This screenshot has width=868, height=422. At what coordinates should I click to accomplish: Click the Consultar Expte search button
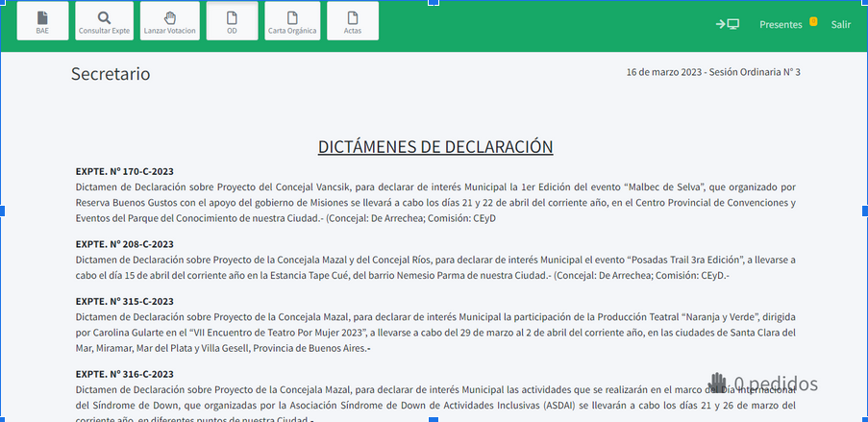pos(104,21)
